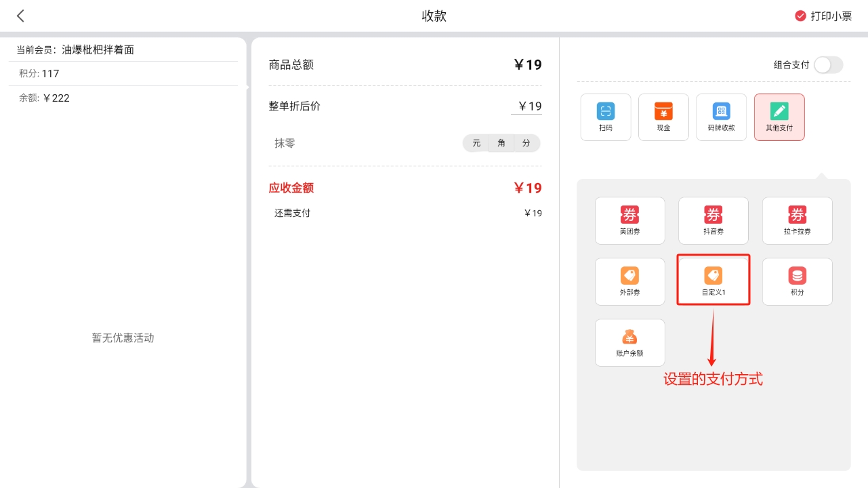Pay with 抖音券 coupon
This screenshot has height=488, width=868.
click(x=713, y=220)
